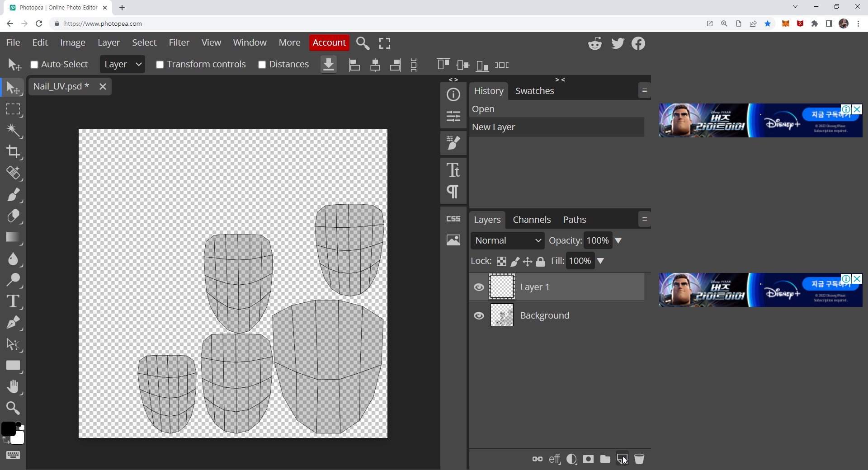Select the Crop tool
The image size is (868, 470).
pyautogui.click(x=13, y=152)
